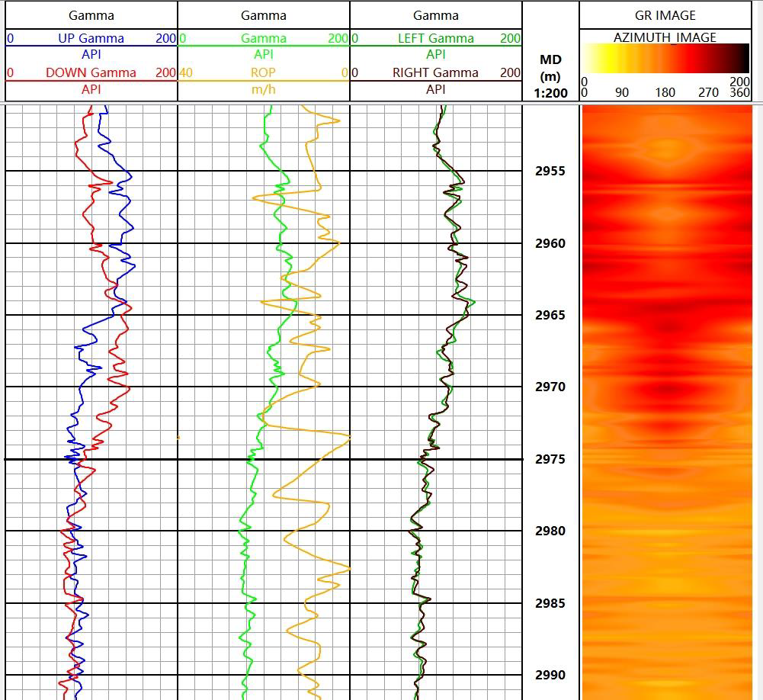
Task: Select the 2975 depth marker
Action: point(550,459)
